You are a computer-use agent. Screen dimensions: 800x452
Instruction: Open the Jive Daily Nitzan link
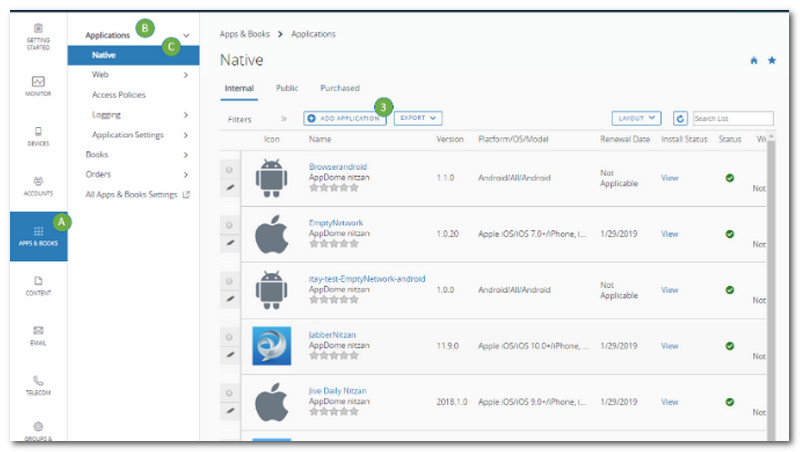[337, 391]
